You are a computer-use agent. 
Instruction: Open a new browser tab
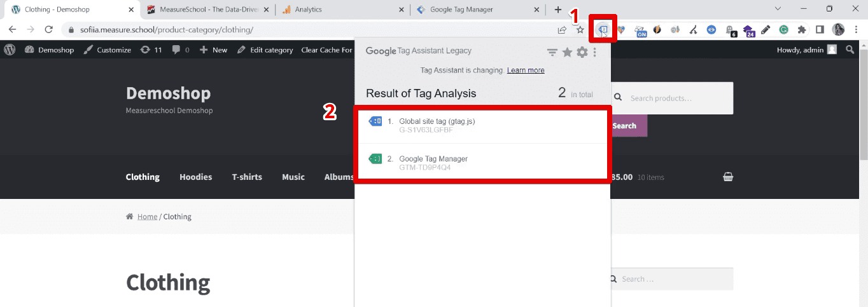(x=558, y=10)
